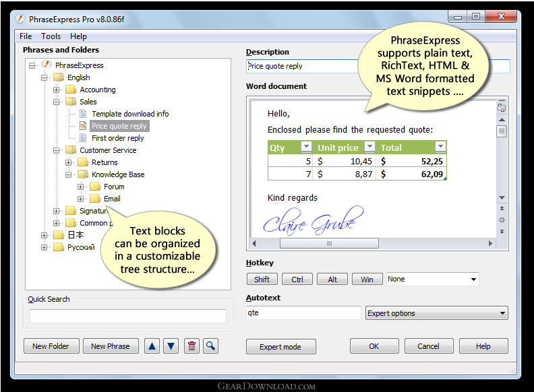The width and height of the screenshot is (534, 392).
Task: Click the Русский folder icon
Action: (x=59, y=247)
